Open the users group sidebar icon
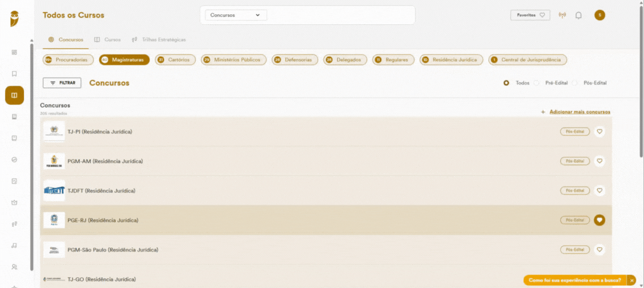The width and height of the screenshot is (644, 288). pyautogui.click(x=14, y=266)
